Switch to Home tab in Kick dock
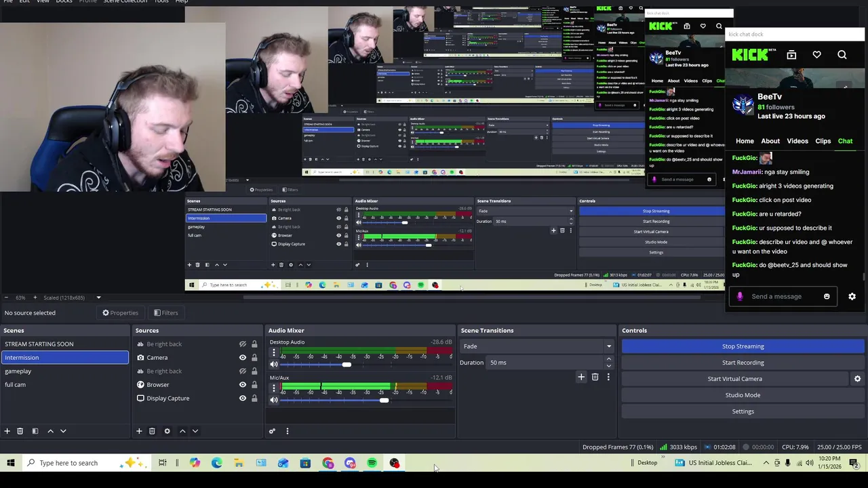The image size is (868, 488). click(x=745, y=141)
